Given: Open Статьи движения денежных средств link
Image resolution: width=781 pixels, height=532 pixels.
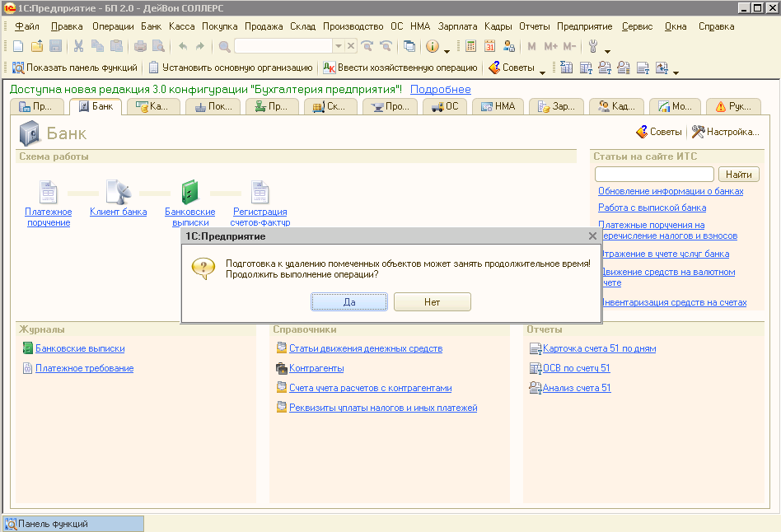Looking at the screenshot, I should pyautogui.click(x=366, y=348).
